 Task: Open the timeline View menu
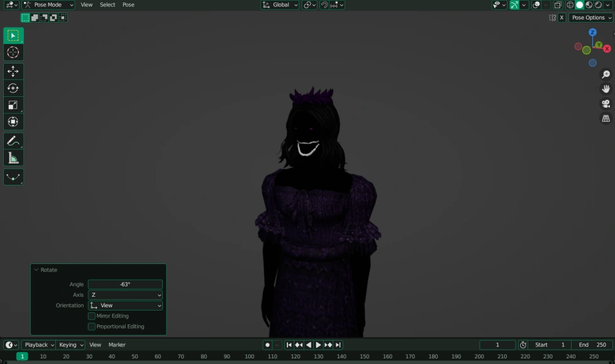(x=95, y=345)
